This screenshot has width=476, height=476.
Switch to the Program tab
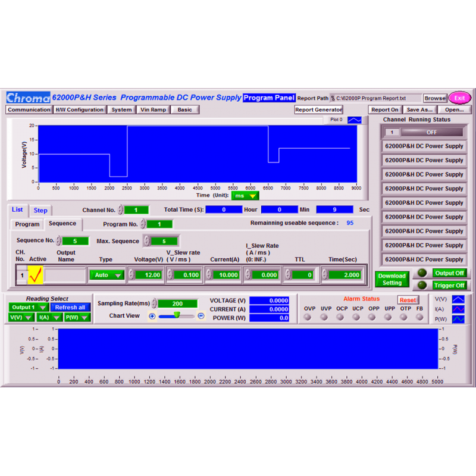pyautogui.click(x=27, y=224)
